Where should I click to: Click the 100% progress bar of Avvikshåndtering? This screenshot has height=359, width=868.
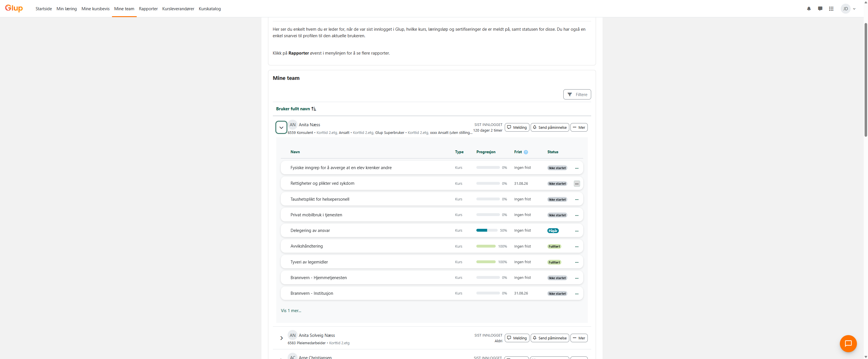486,246
